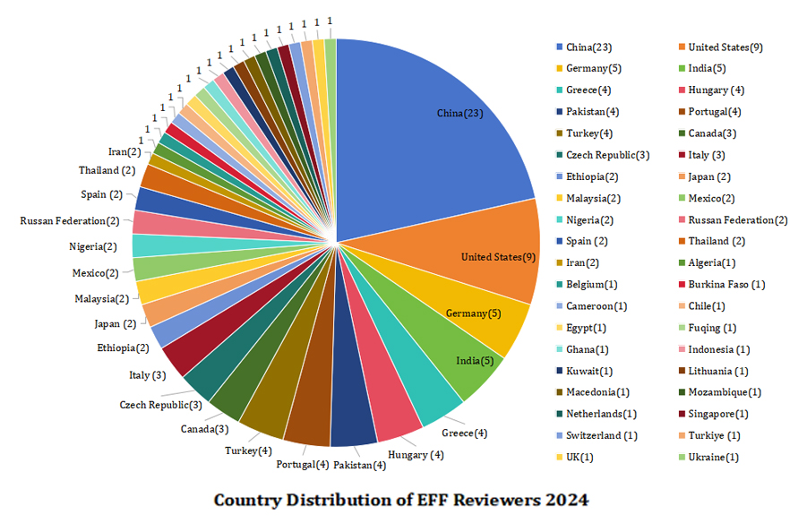Click the "Indonesia (1)" legend entry text

click(x=719, y=350)
